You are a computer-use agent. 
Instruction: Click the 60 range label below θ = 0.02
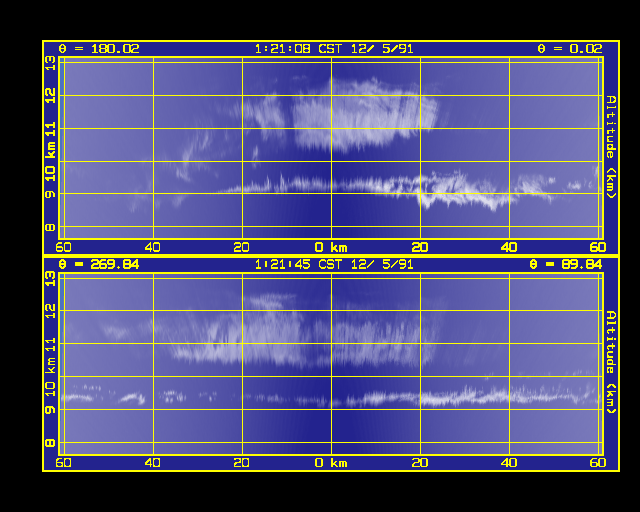pos(598,247)
